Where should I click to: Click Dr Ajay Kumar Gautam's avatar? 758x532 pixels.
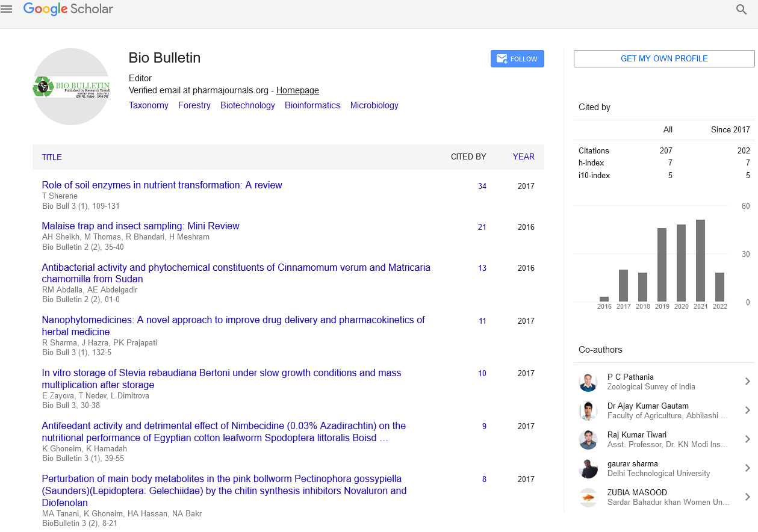pos(588,410)
